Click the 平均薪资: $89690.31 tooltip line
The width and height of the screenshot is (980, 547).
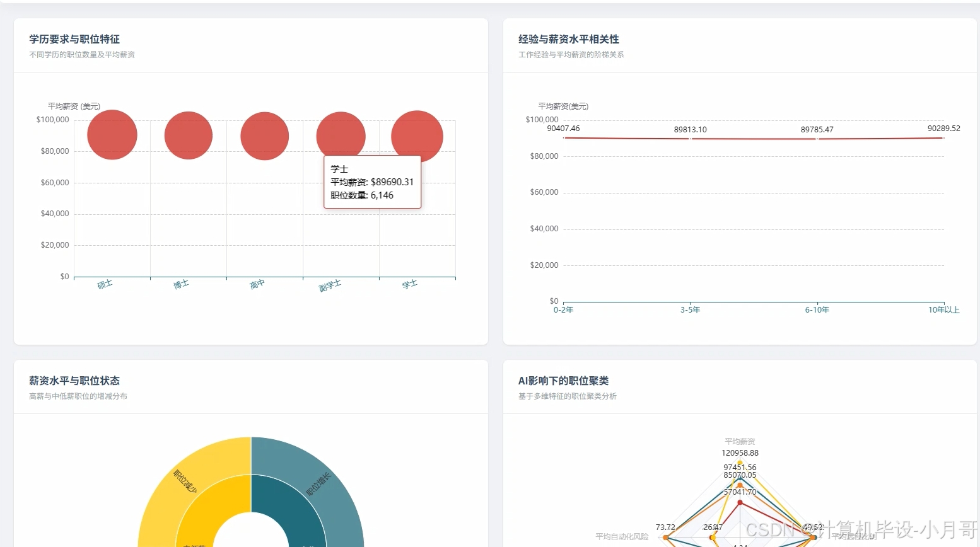[372, 182]
